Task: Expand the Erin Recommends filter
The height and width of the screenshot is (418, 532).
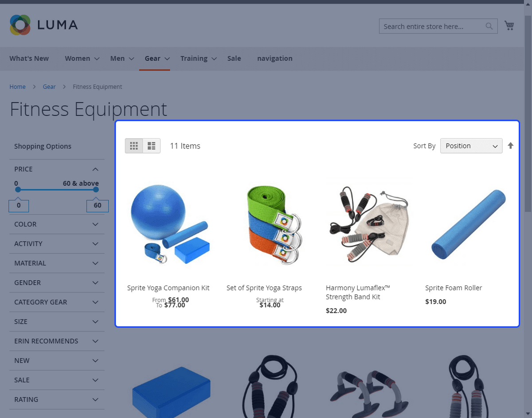Action: 57,341
